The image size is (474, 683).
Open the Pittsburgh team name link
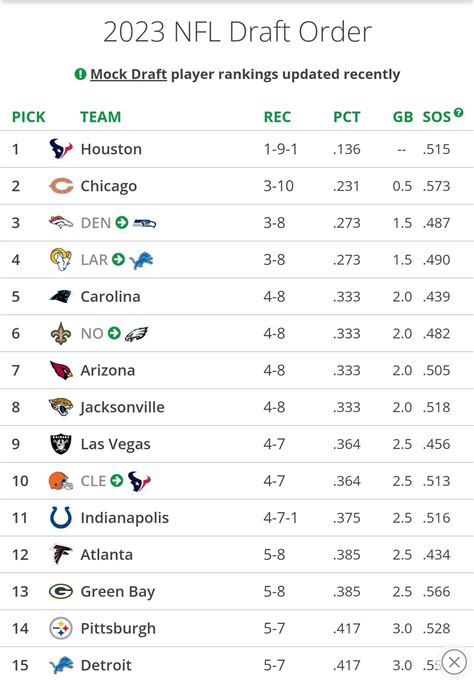pos(118,629)
